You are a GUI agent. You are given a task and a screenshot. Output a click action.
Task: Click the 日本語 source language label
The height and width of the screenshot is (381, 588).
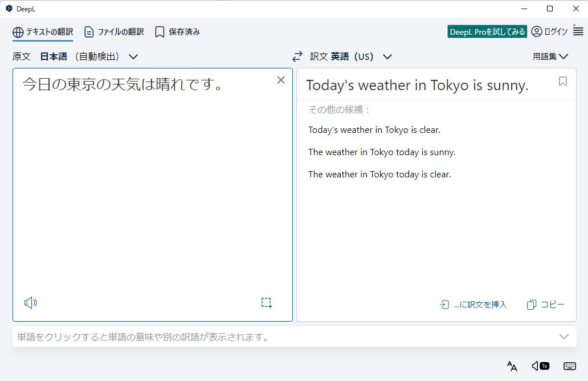point(54,56)
